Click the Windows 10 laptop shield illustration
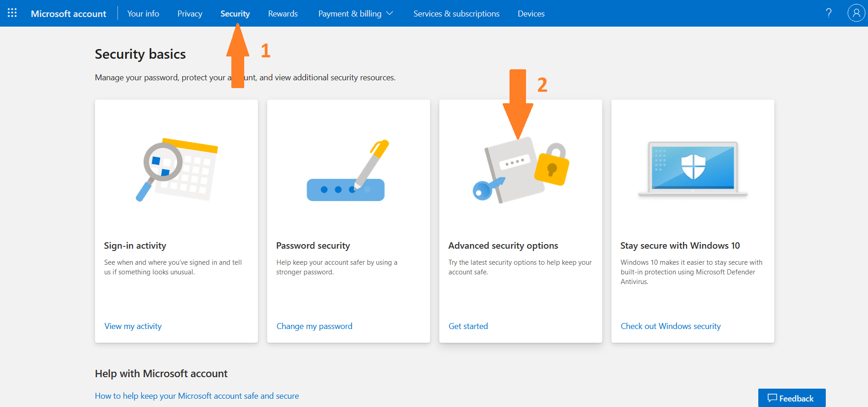The image size is (868, 407). click(693, 169)
